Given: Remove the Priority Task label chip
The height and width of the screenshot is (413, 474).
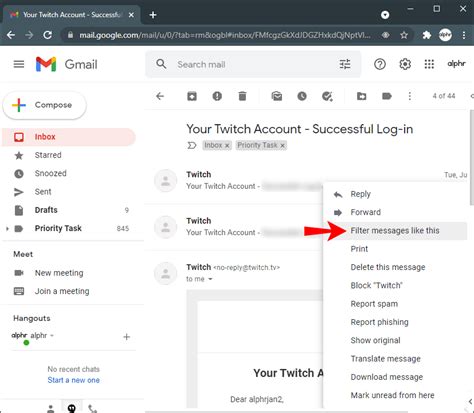Looking at the screenshot, I should 282,146.
